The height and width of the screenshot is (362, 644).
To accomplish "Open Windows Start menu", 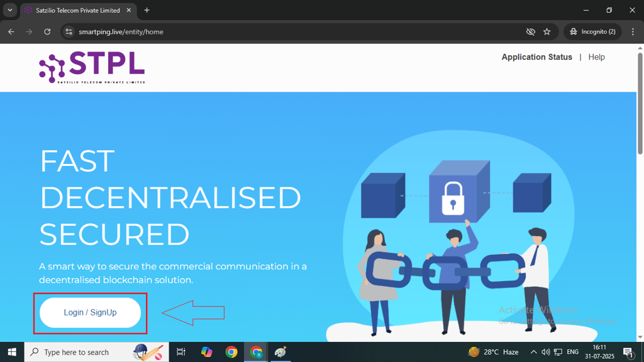I will pos(12,352).
